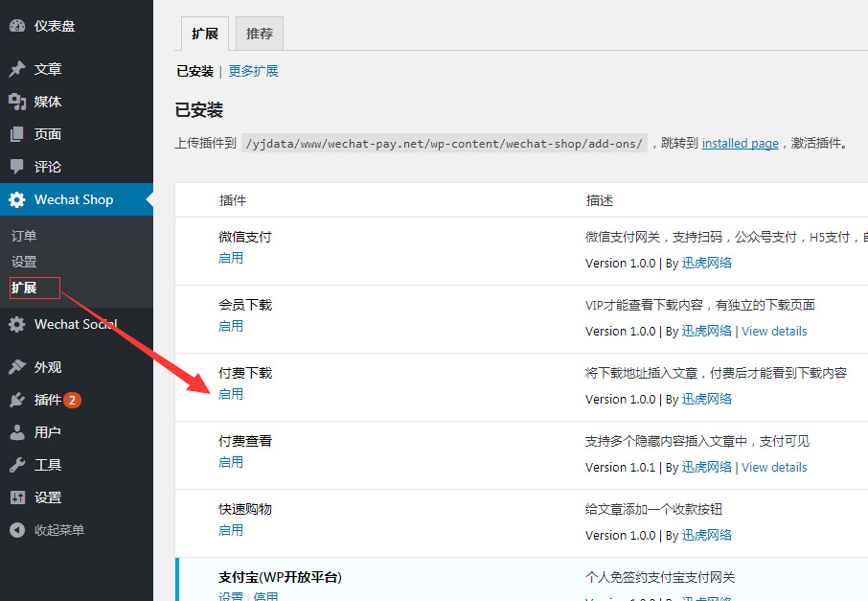Enable the 付费查看 add-on

pos(231,463)
